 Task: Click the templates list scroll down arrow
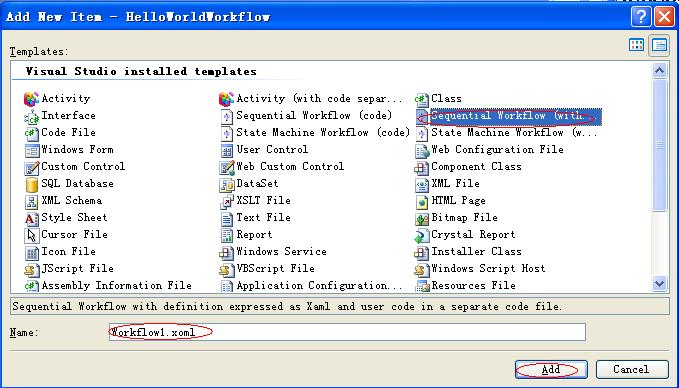(660, 284)
